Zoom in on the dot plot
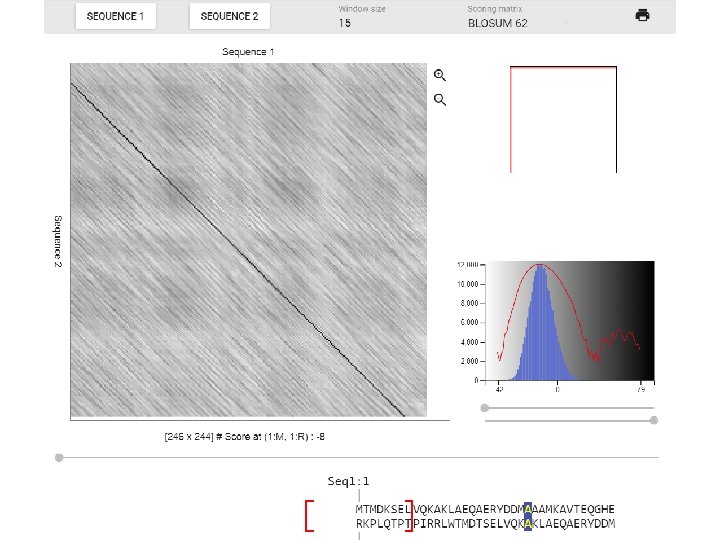Viewport: 720px width, 540px height. click(x=440, y=75)
